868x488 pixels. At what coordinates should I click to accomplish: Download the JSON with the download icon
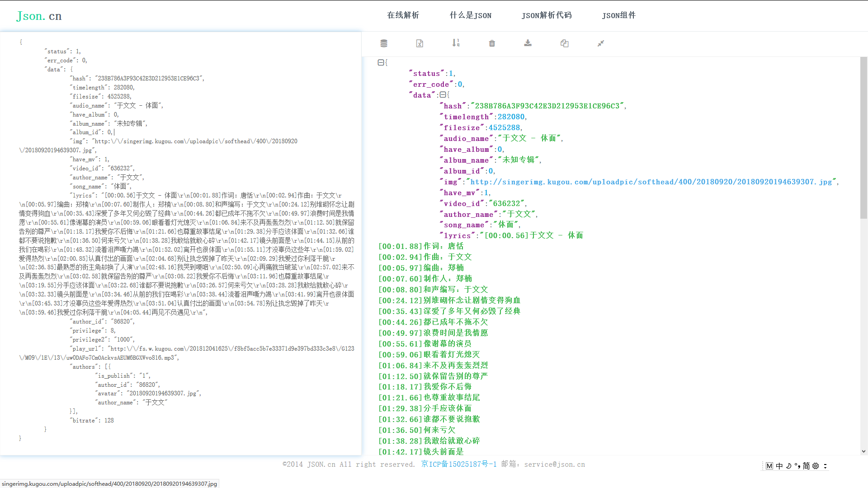click(x=528, y=43)
